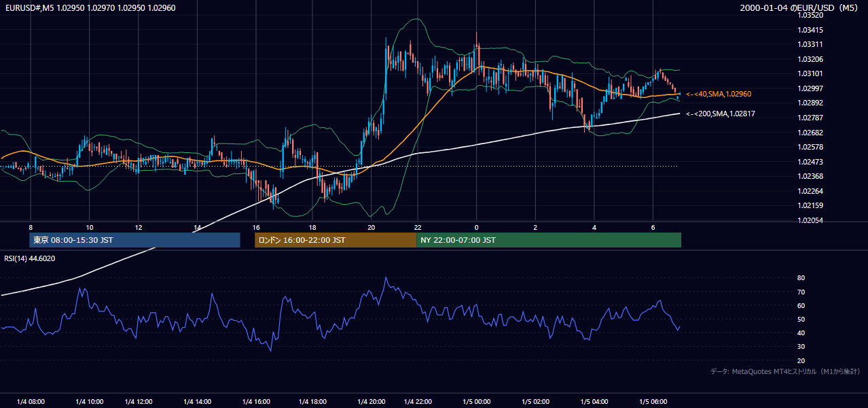Screen dimensions: 868x408
Task: Click RSI scale value 70
Action: pos(801,292)
